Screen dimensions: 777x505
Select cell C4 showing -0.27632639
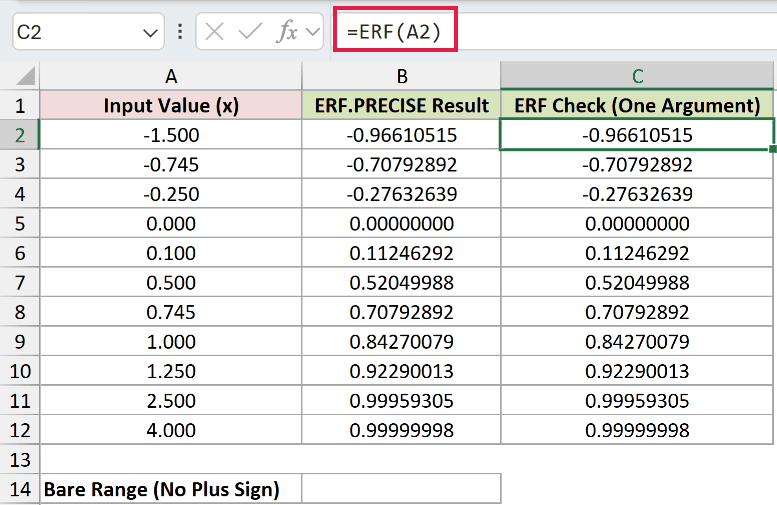pyautogui.click(x=637, y=194)
